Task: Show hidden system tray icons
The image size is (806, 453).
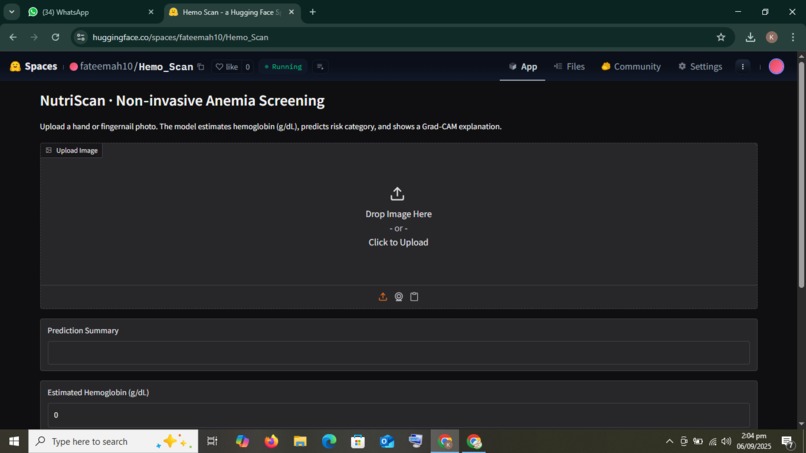Action: (x=669, y=441)
